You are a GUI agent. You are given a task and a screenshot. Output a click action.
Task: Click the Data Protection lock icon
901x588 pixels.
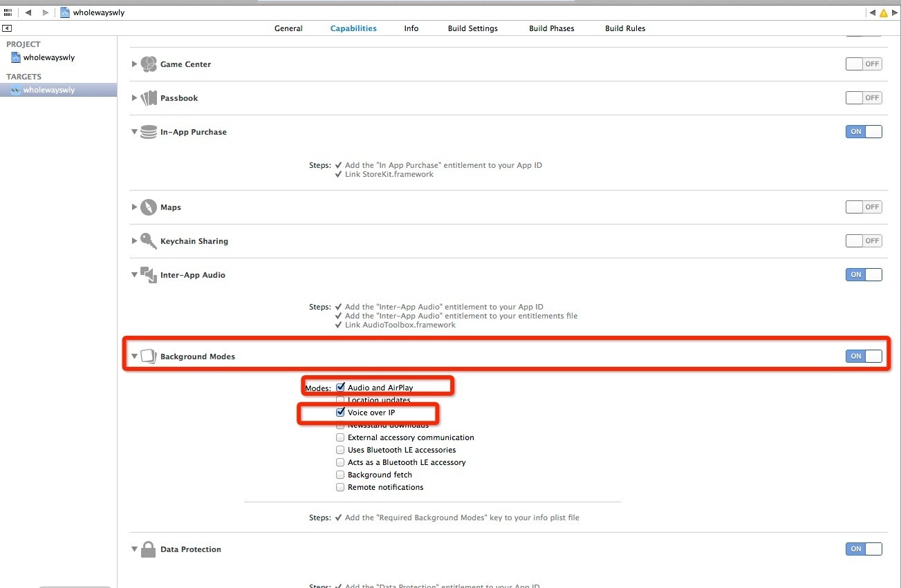coord(148,550)
